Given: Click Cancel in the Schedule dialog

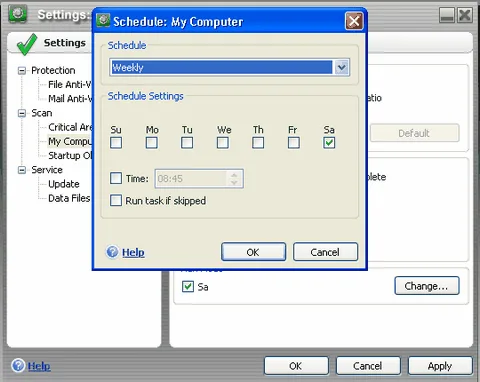Looking at the screenshot, I should click(325, 252).
